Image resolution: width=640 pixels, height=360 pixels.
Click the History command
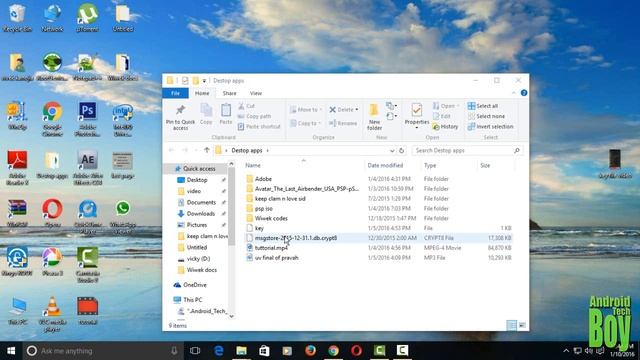(x=445, y=127)
